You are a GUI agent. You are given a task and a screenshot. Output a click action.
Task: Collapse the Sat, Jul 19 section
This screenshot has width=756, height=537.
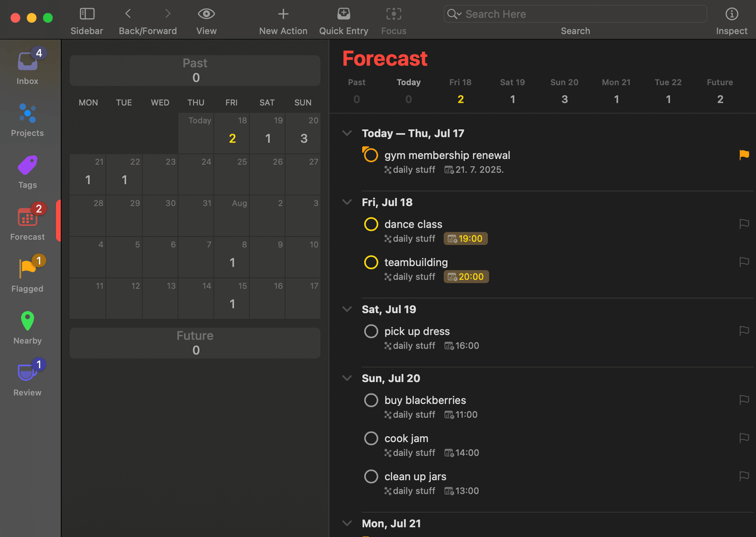point(346,309)
